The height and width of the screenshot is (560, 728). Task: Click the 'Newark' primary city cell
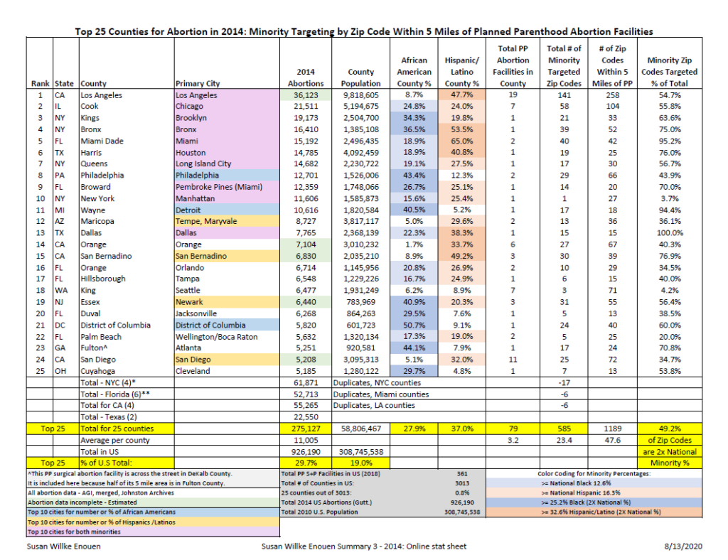(x=227, y=302)
